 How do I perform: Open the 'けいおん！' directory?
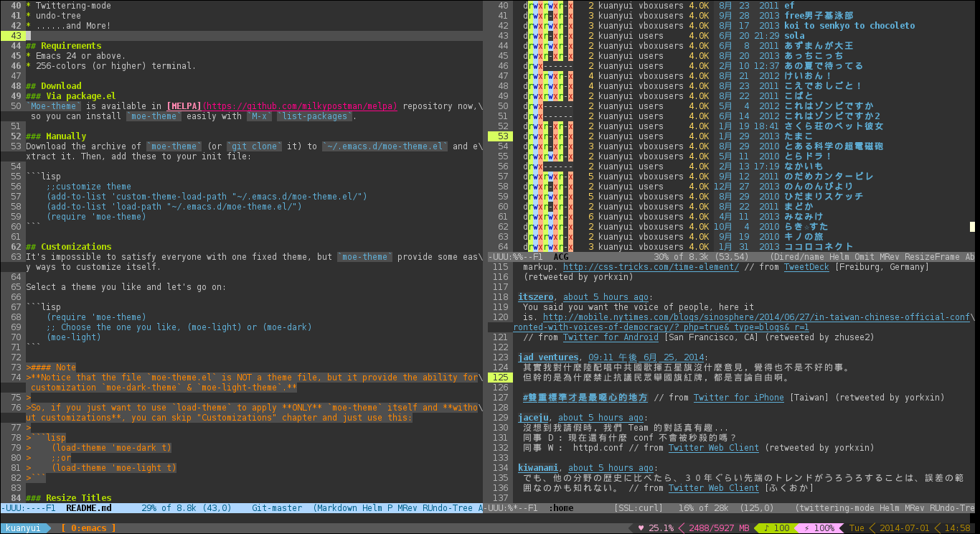click(809, 76)
